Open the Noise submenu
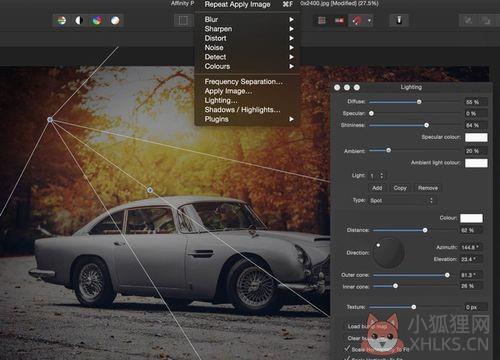This screenshot has height=360, width=500. [247, 48]
